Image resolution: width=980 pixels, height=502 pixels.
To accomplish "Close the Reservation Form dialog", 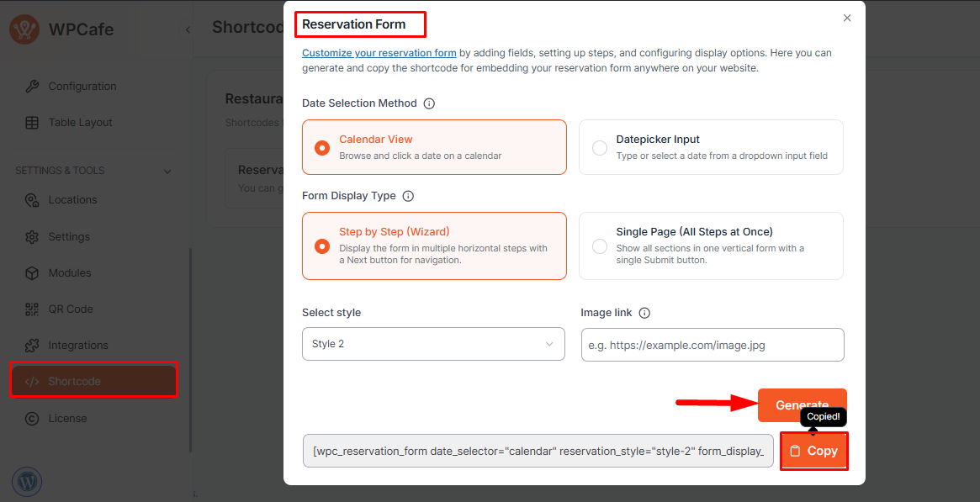I will tap(847, 18).
